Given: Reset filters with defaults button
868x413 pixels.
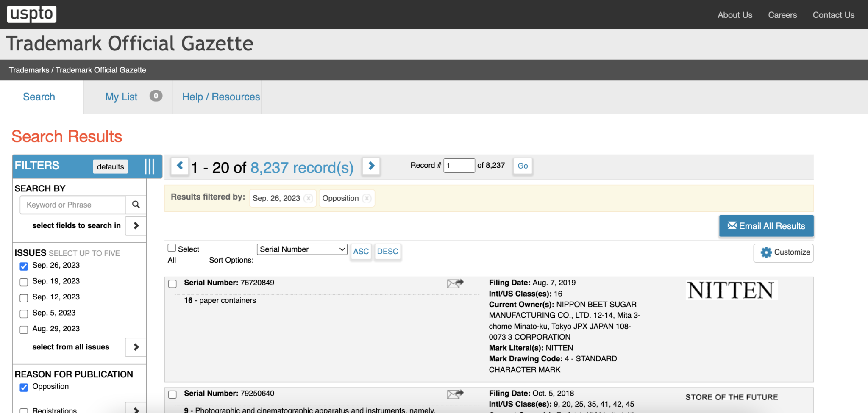Looking at the screenshot, I should coord(110,166).
